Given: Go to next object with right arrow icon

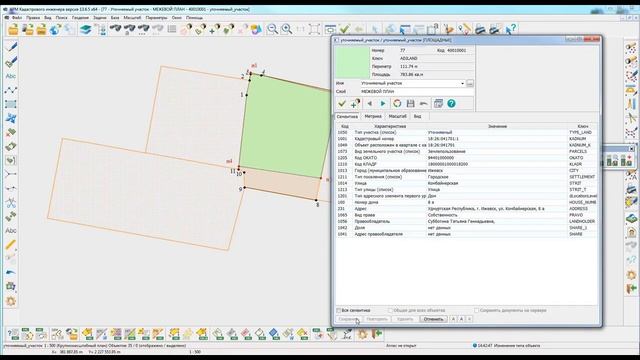Looking at the screenshot, I should coord(383,104).
